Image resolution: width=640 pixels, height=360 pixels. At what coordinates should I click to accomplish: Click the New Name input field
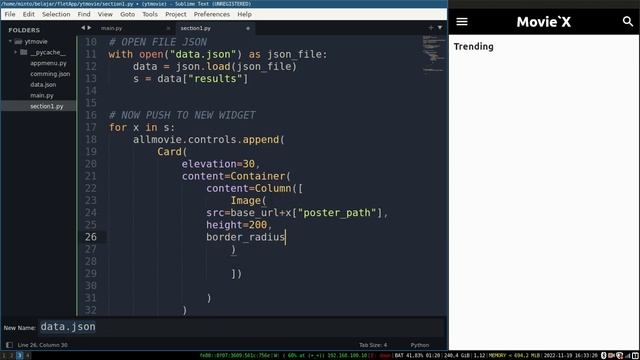click(241, 327)
